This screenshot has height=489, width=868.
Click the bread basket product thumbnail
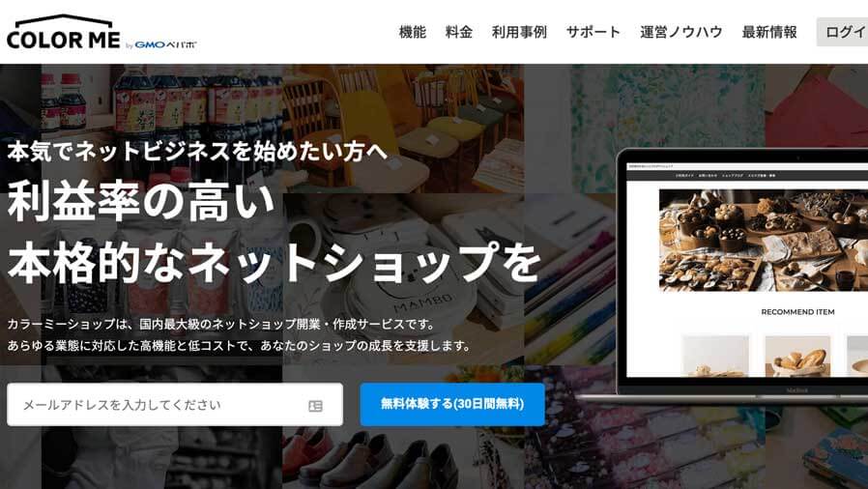pos(797,356)
